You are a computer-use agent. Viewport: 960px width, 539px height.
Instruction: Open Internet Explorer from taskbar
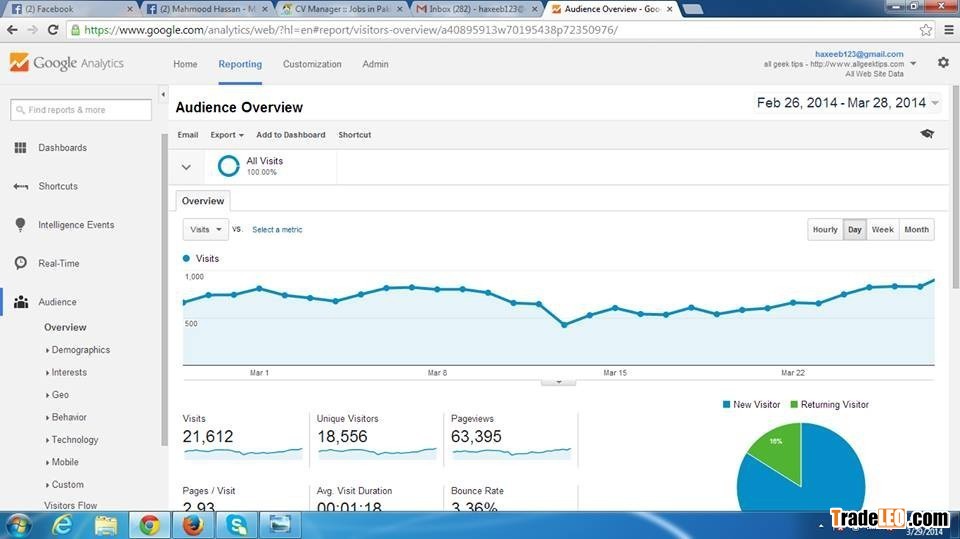(x=62, y=526)
